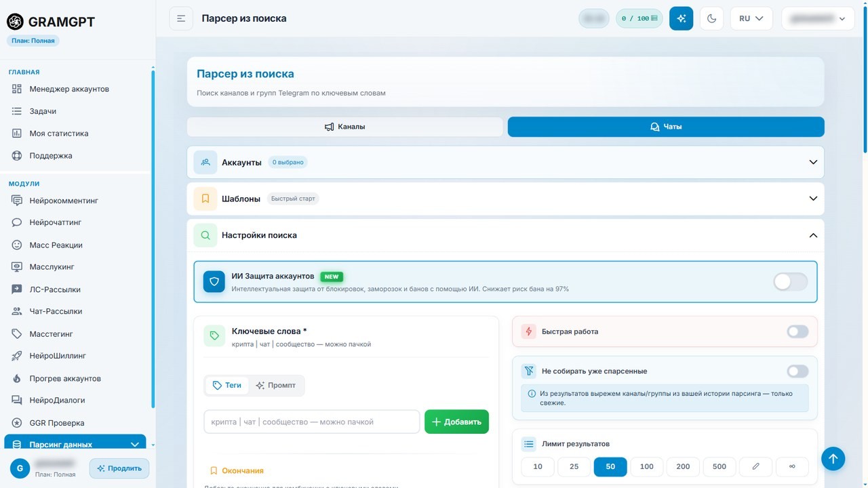868x488 pixels.
Task: Click the Продлить subscription button
Action: pos(119,468)
